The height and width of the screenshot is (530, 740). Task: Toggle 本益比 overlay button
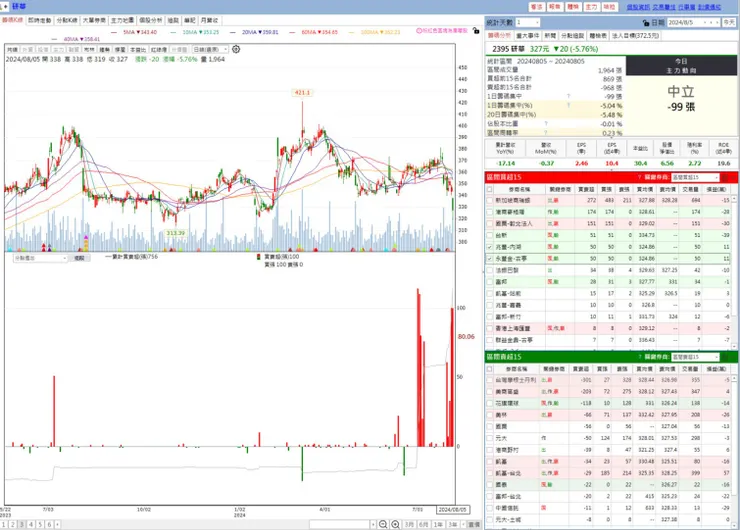point(138,50)
